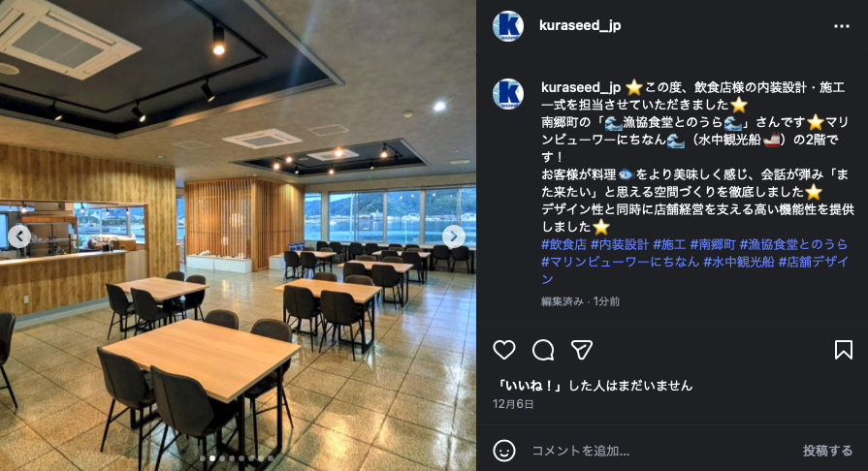
Task: Open the kuraseed_jp username in caption
Action: [581, 87]
